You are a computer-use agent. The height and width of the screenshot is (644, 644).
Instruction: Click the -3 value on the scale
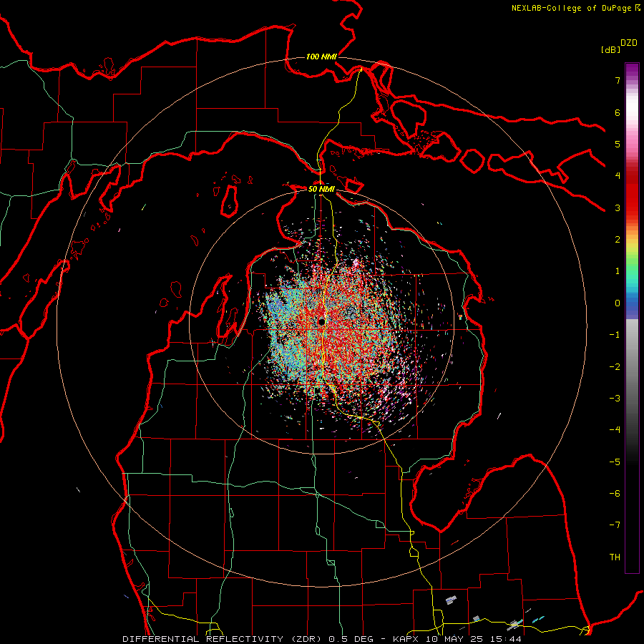click(x=615, y=399)
